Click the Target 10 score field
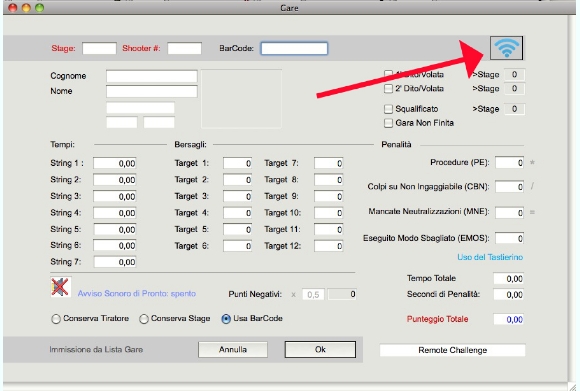Viewport: 580px width, 391px height. pos(328,213)
